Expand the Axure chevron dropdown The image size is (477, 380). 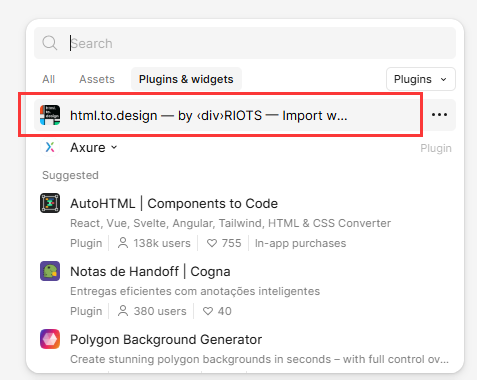114,147
